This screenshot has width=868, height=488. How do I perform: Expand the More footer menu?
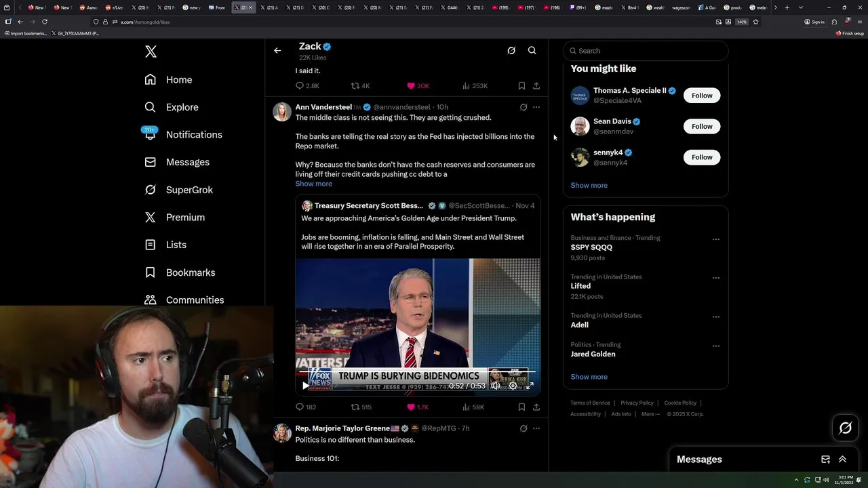pyautogui.click(x=650, y=414)
